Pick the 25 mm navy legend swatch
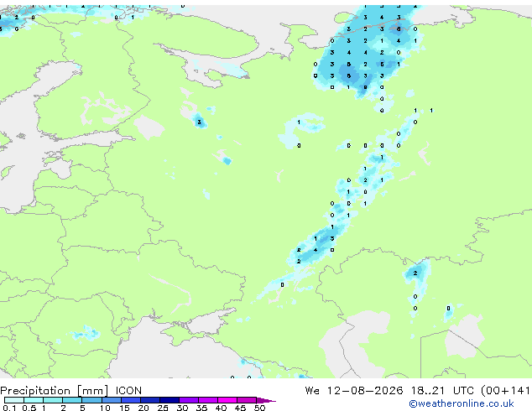Viewport: 532px width, 411px height. tap(170, 400)
